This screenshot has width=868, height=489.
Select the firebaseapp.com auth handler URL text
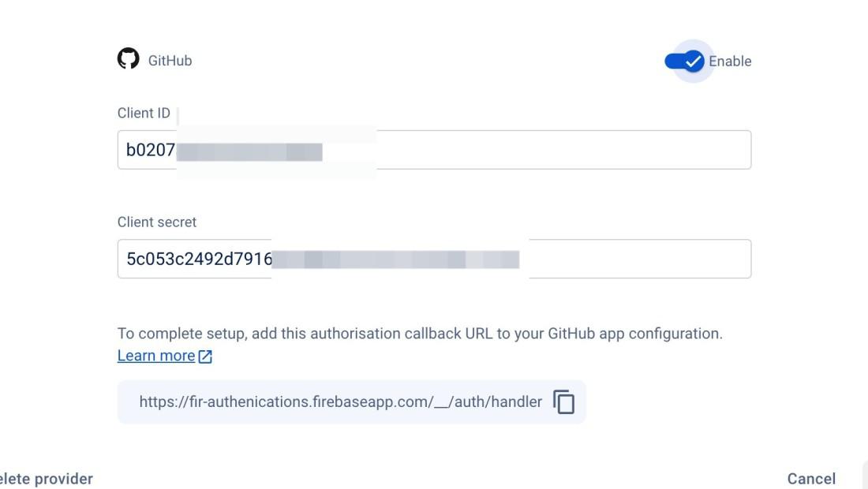[340, 401]
